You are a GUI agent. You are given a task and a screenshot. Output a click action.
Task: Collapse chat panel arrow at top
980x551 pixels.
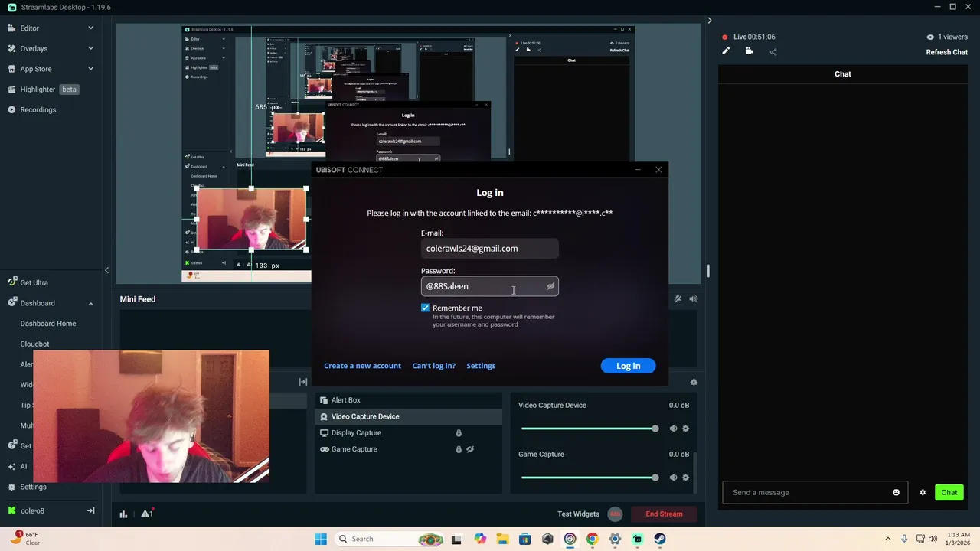tap(710, 21)
